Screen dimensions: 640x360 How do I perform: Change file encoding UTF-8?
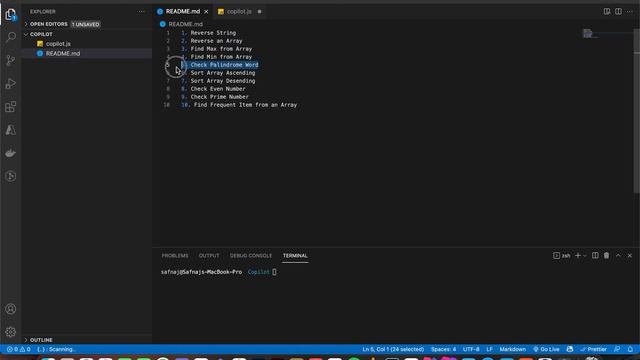[471, 349]
